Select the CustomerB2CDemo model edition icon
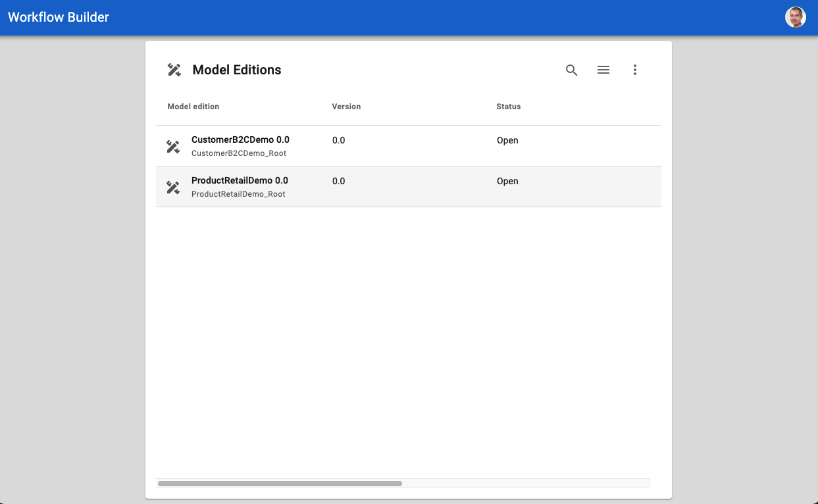This screenshot has height=504, width=818. pyautogui.click(x=172, y=145)
